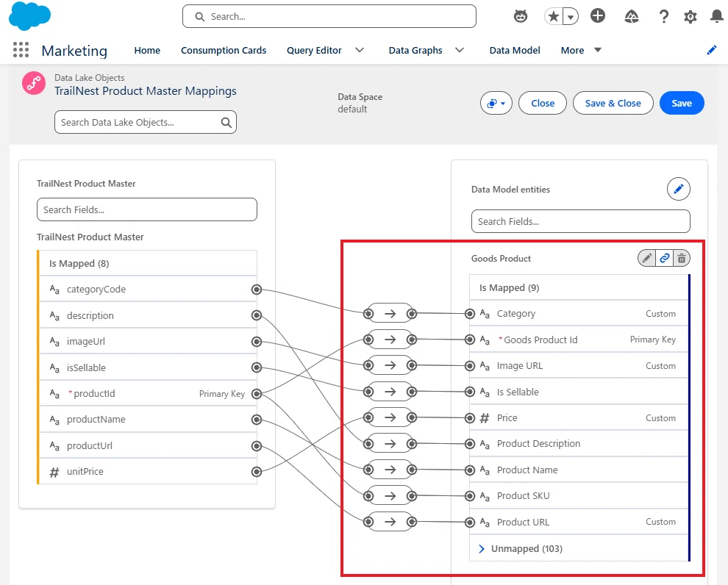This screenshot has height=585, width=728.
Task: Open the Consumption Cards tab
Action: [x=224, y=50]
